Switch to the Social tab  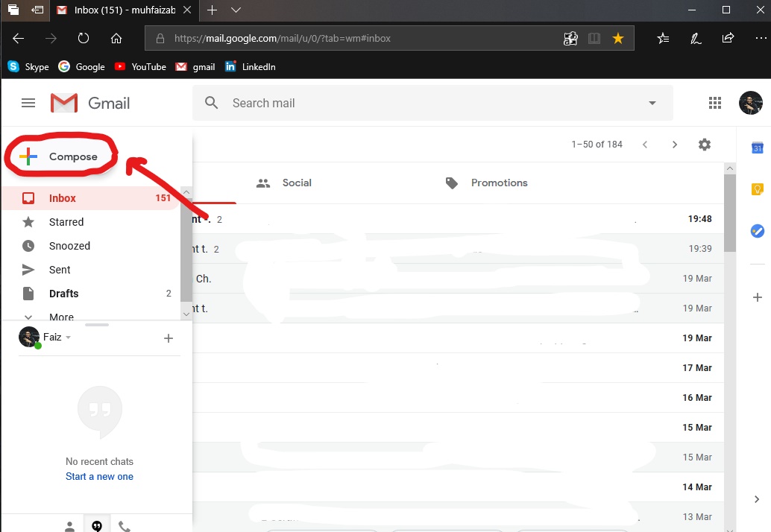click(297, 183)
